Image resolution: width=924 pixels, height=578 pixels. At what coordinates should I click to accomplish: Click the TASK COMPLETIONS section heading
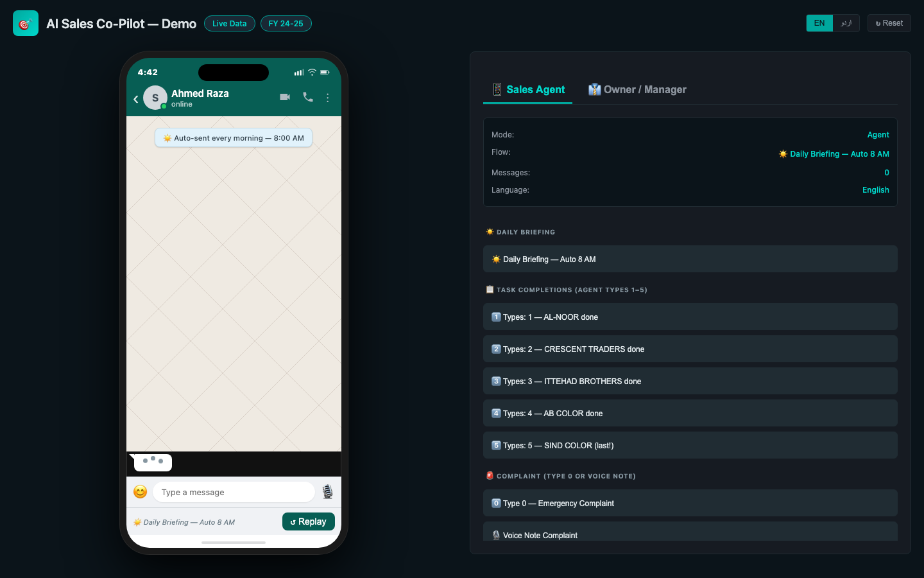click(x=567, y=290)
